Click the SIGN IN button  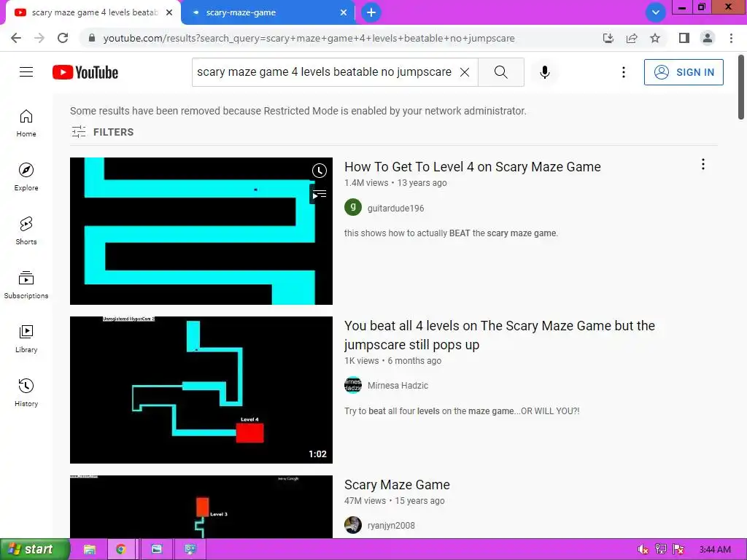(x=683, y=72)
